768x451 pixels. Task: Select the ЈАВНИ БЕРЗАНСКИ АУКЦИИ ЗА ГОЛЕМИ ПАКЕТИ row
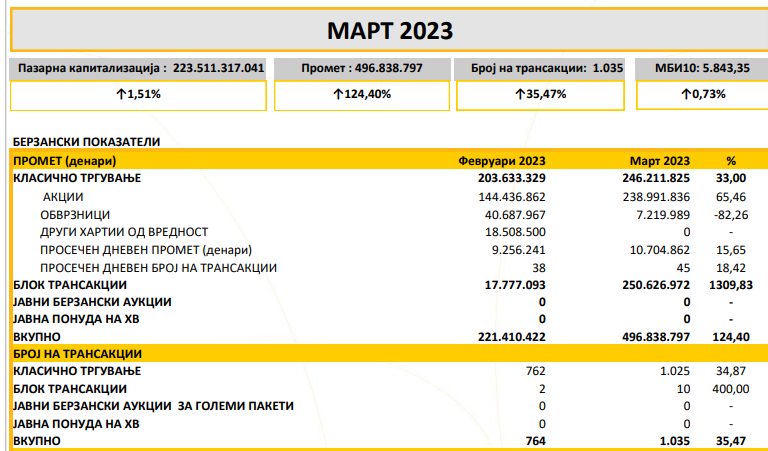tap(153, 406)
